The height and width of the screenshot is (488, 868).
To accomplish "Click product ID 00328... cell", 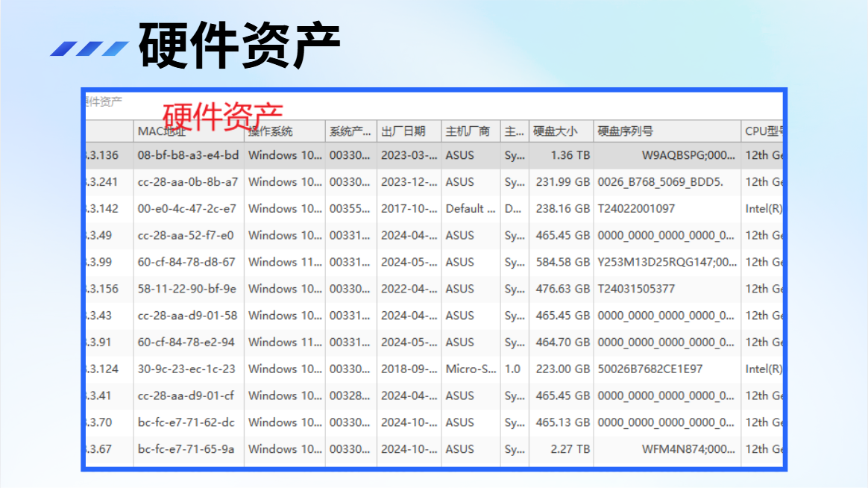I will [x=350, y=395].
